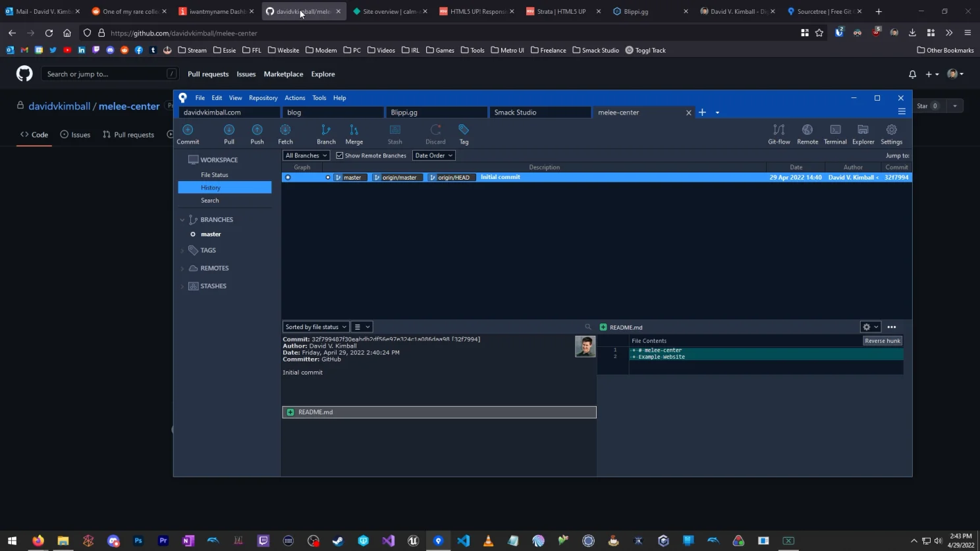This screenshot has width=980, height=551.
Task: Click the Pull toolbar icon
Action: (229, 134)
